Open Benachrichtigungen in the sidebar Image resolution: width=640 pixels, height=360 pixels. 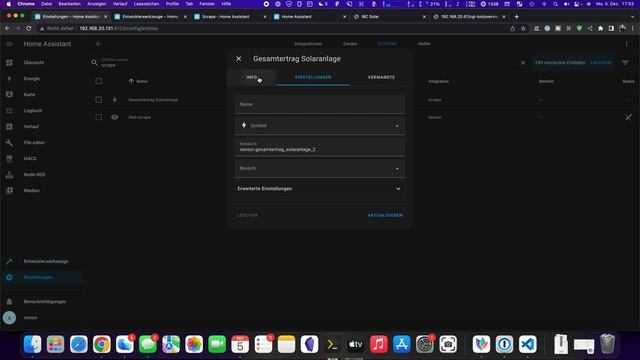click(x=42, y=302)
